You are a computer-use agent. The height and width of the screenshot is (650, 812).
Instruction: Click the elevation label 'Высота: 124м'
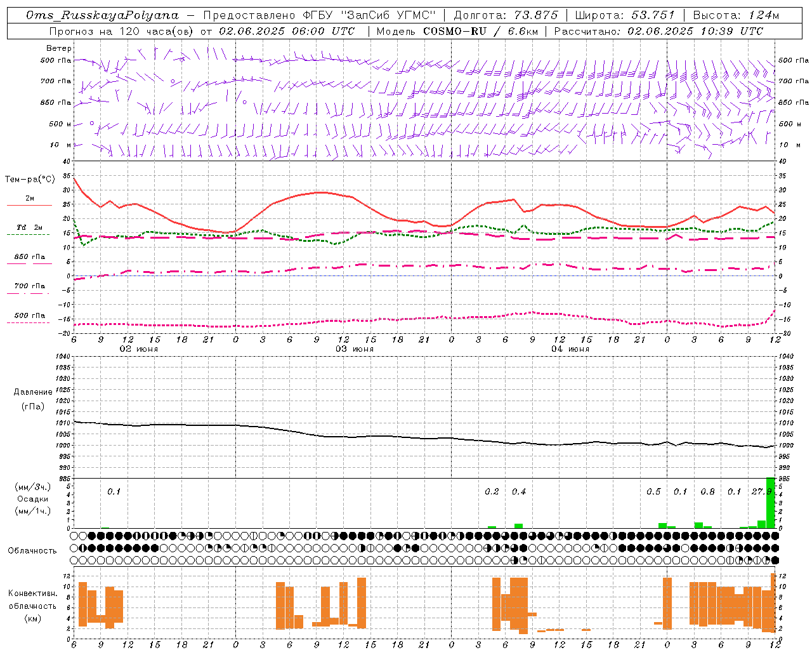pos(736,15)
